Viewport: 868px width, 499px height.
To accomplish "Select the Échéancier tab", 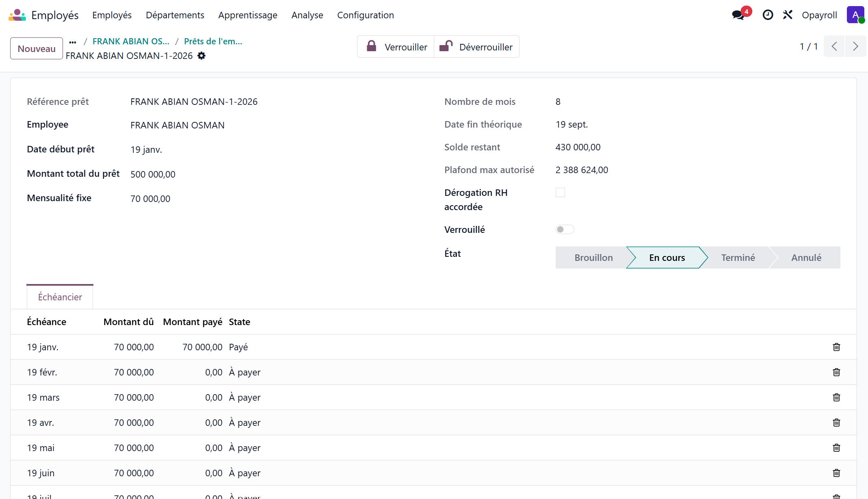I will 60,297.
